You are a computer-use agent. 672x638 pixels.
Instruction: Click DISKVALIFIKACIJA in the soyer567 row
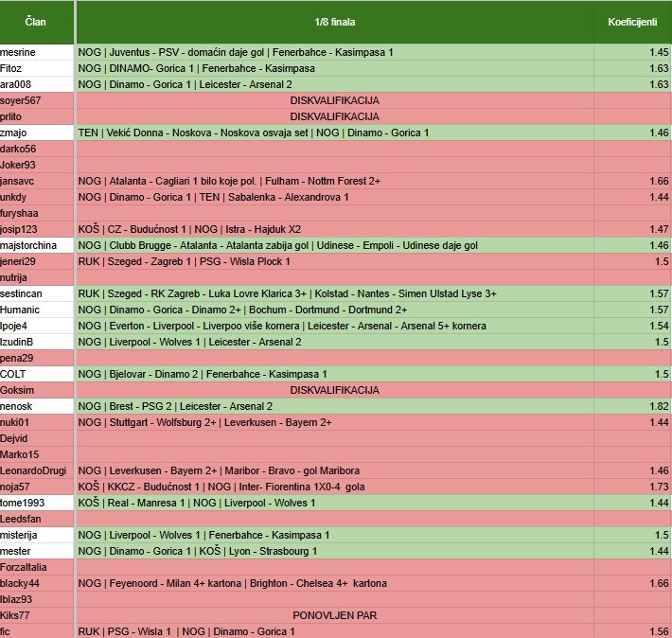pos(335,100)
